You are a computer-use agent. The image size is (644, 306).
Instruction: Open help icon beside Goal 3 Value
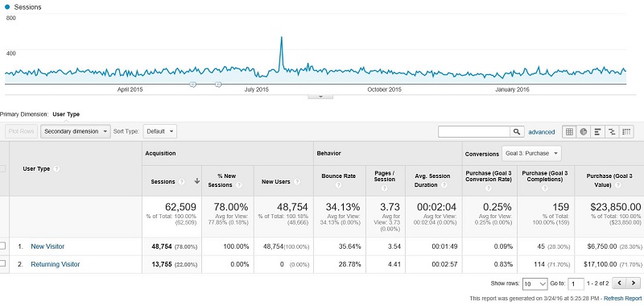[617, 185]
